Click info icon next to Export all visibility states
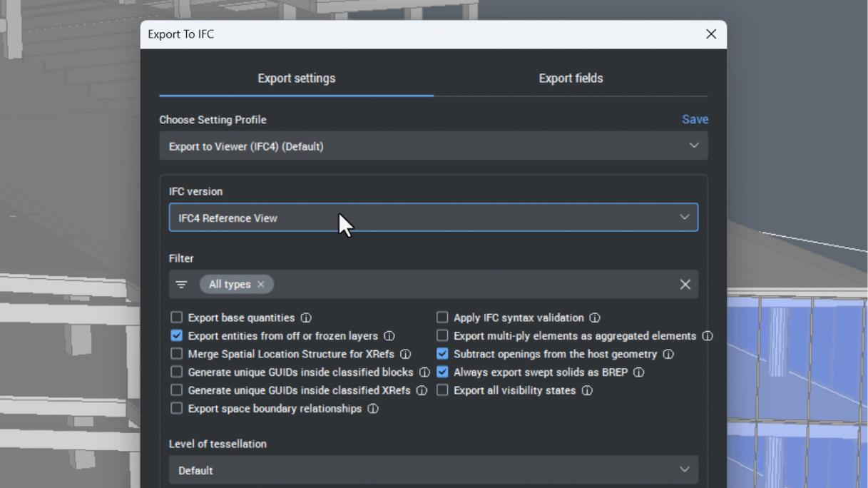This screenshot has height=488, width=868. point(587,390)
